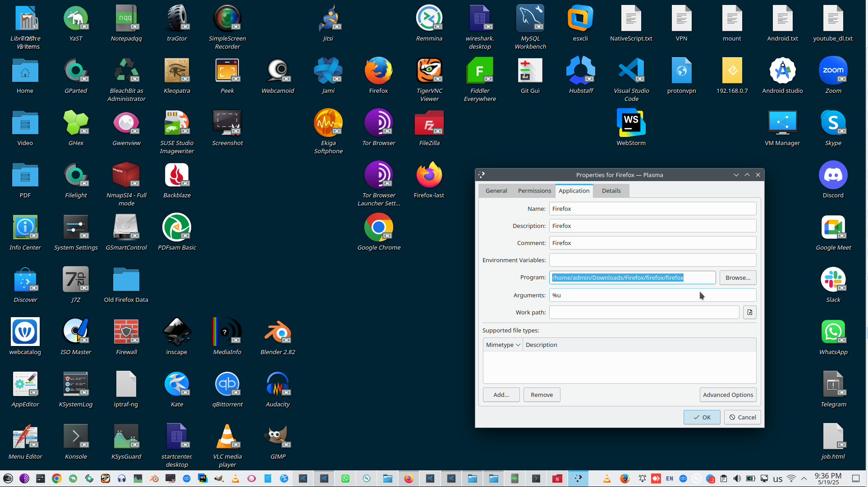
Task: Open the volume control in system tray
Action: pyautogui.click(x=737, y=478)
